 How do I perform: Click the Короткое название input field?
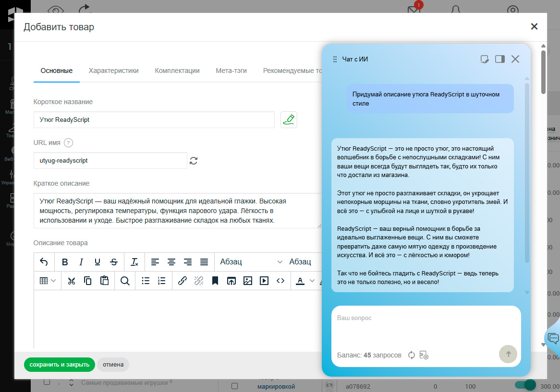click(x=154, y=120)
